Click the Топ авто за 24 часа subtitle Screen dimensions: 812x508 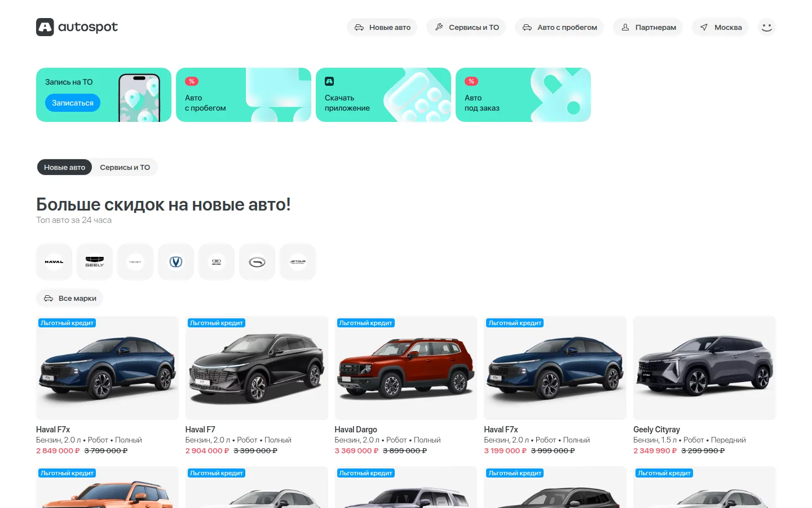pyautogui.click(x=74, y=220)
